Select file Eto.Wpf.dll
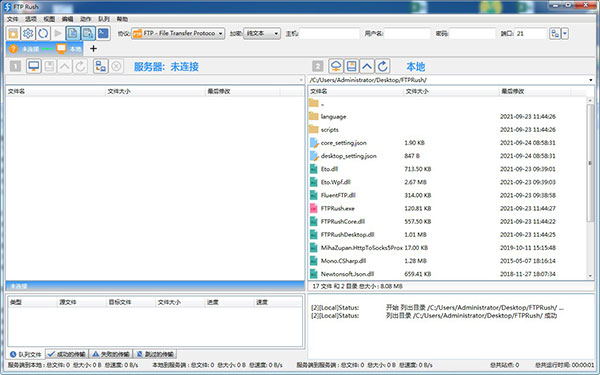 click(x=447, y=182)
